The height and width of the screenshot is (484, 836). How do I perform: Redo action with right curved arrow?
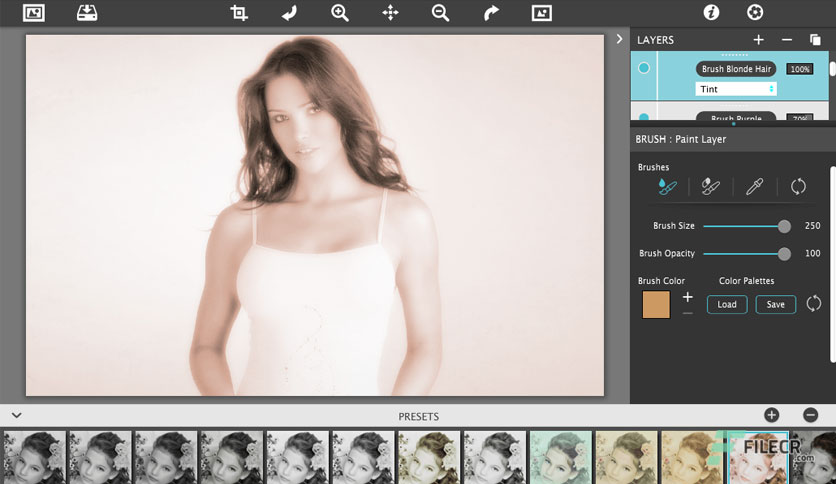[x=491, y=13]
